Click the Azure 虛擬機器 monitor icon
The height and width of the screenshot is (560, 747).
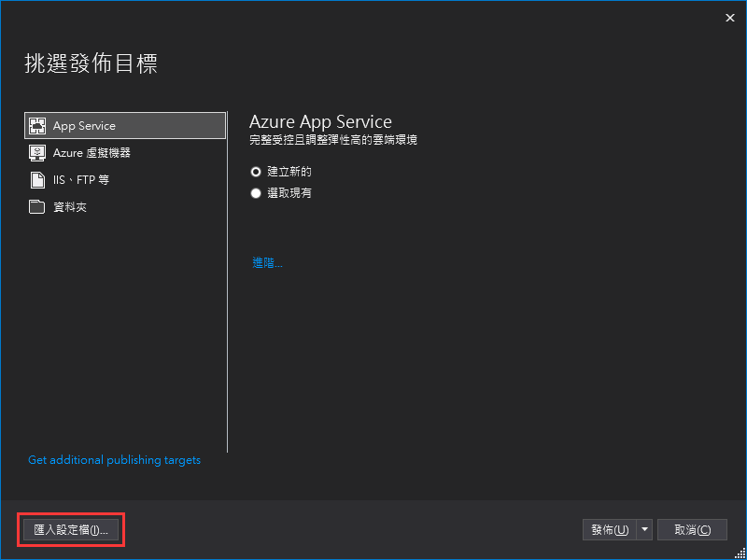(x=37, y=153)
